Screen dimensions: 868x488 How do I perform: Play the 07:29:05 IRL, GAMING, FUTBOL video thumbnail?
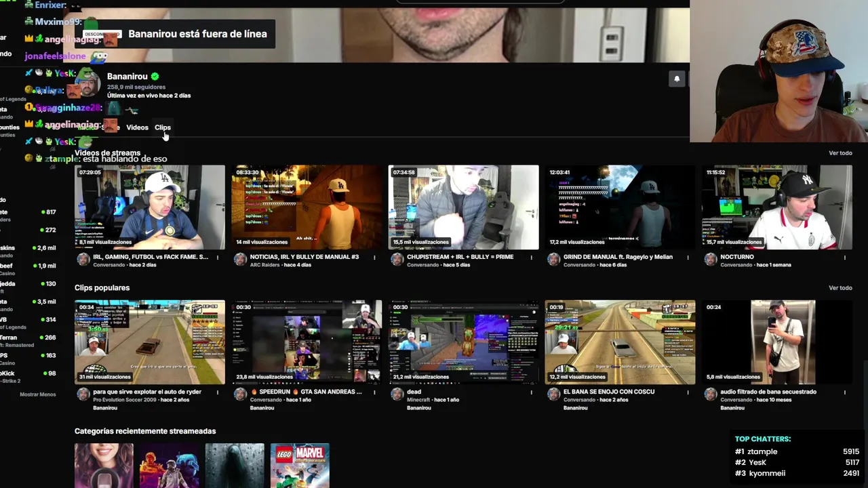click(x=150, y=207)
